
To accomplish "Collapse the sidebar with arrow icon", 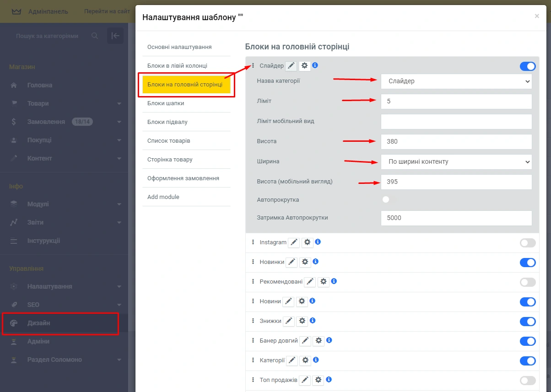I will pyautogui.click(x=115, y=36).
